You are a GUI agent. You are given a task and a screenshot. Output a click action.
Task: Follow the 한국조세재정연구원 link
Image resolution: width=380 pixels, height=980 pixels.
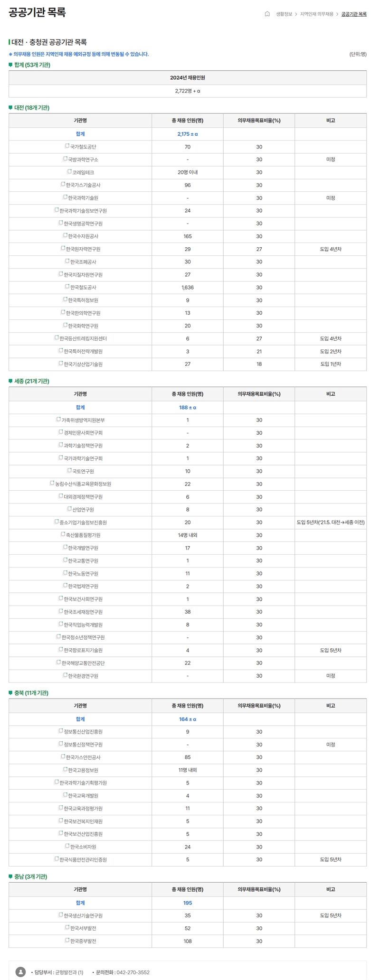(83, 612)
